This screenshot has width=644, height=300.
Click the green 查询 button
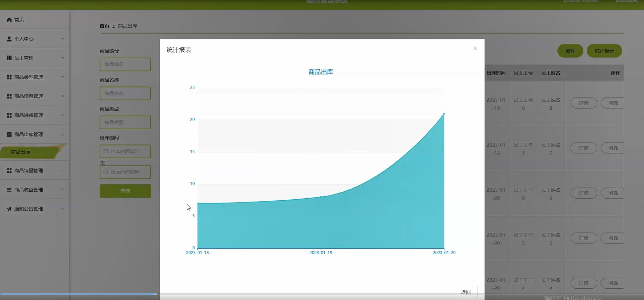125,191
